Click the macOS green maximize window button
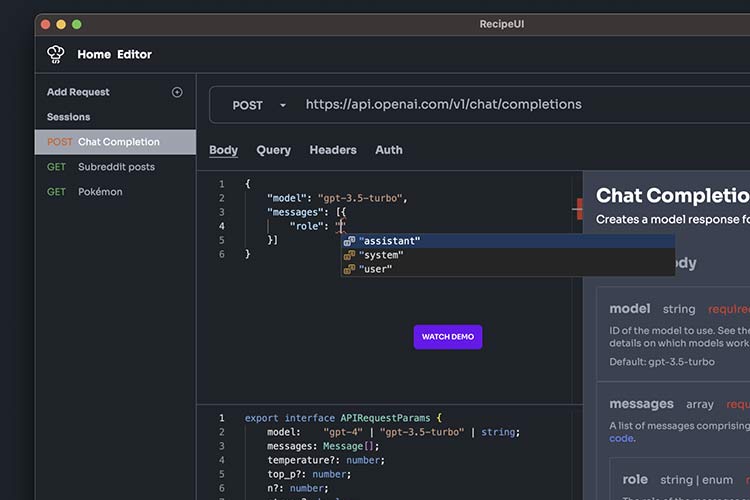This screenshot has height=500, width=750. pyautogui.click(x=77, y=24)
